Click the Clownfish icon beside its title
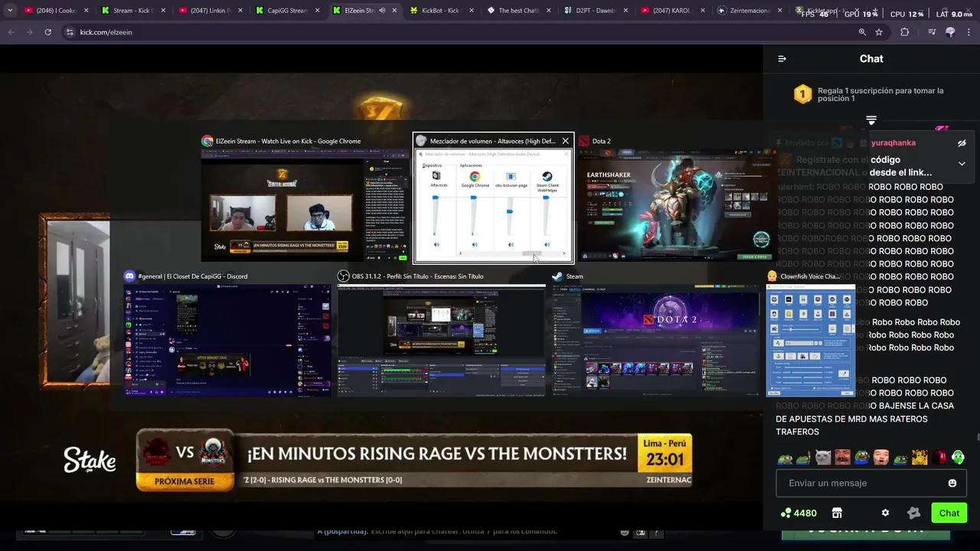The width and height of the screenshot is (980, 551). pyautogui.click(x=772, y=276)
